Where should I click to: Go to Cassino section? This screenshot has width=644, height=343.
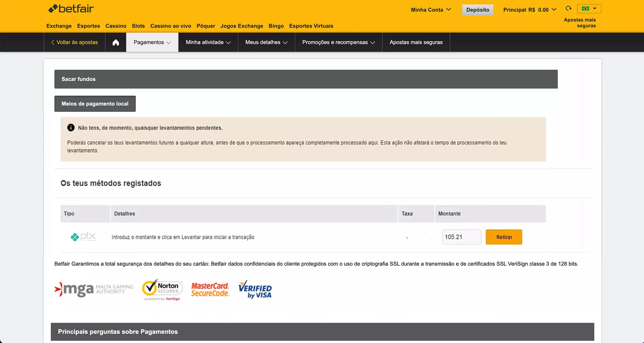point(116,26)
